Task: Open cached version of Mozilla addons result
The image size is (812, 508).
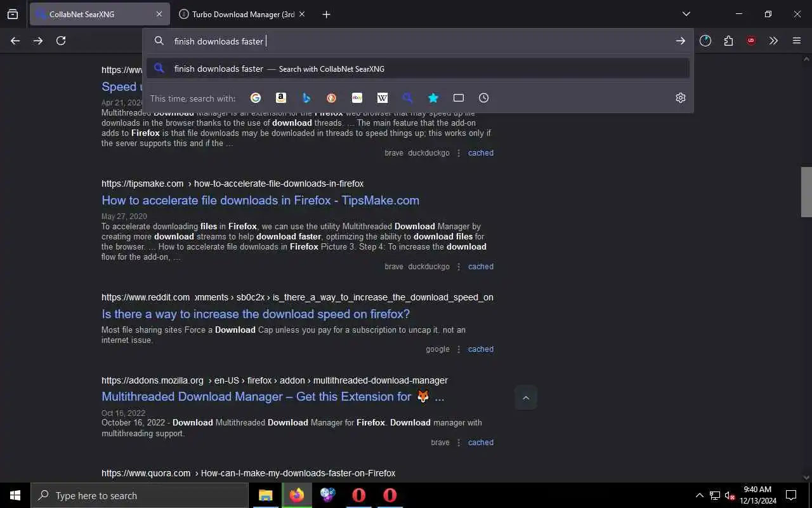Action: tap(480, 443)
